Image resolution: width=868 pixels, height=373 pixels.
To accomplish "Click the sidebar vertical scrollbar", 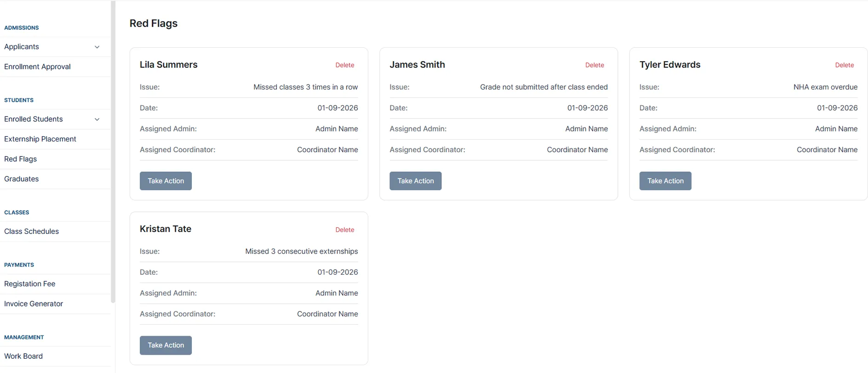I will point(113,152).
